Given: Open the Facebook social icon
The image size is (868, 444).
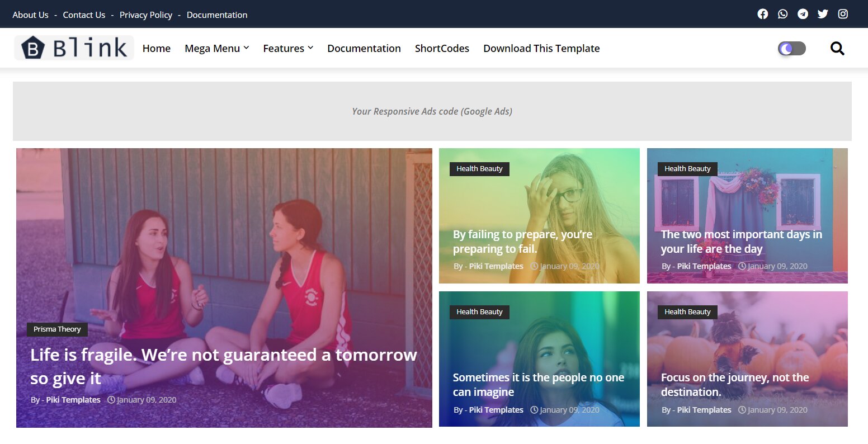Looking at the screenshot, I should click(762, 14).
